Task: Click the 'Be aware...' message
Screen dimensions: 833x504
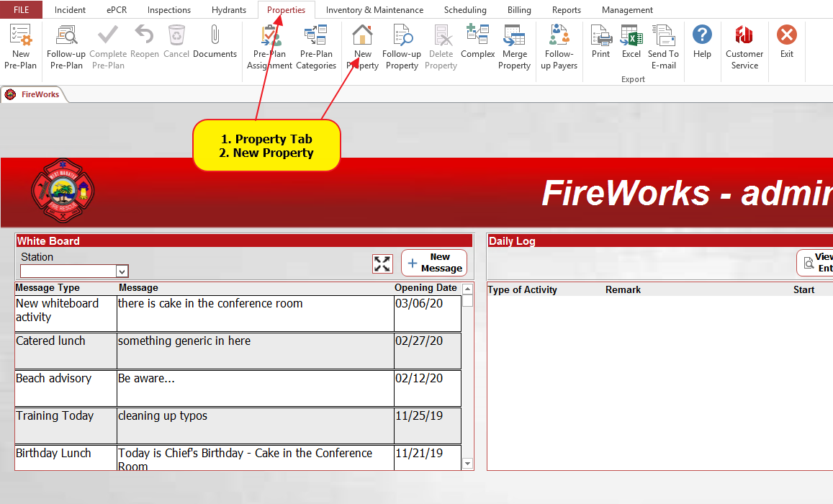Action: pos(146,378)
